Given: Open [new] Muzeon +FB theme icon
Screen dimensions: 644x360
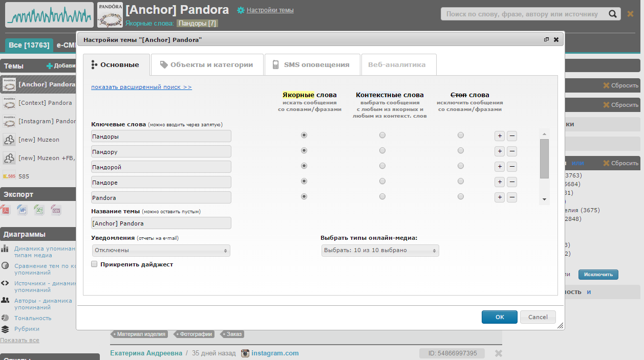Looking at the screenshot, I should tap(9, 158).
